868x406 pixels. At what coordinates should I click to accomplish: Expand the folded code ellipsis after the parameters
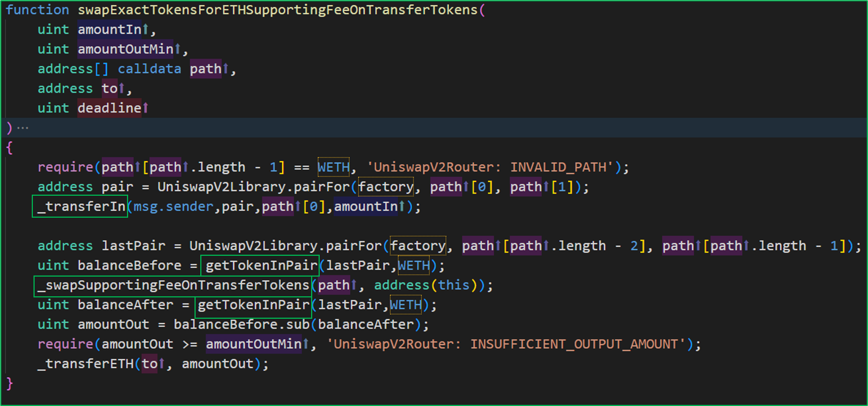coord(23,128)
